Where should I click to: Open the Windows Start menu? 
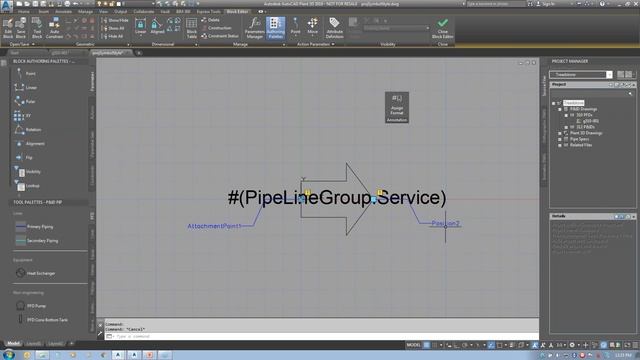click(9, 355)
